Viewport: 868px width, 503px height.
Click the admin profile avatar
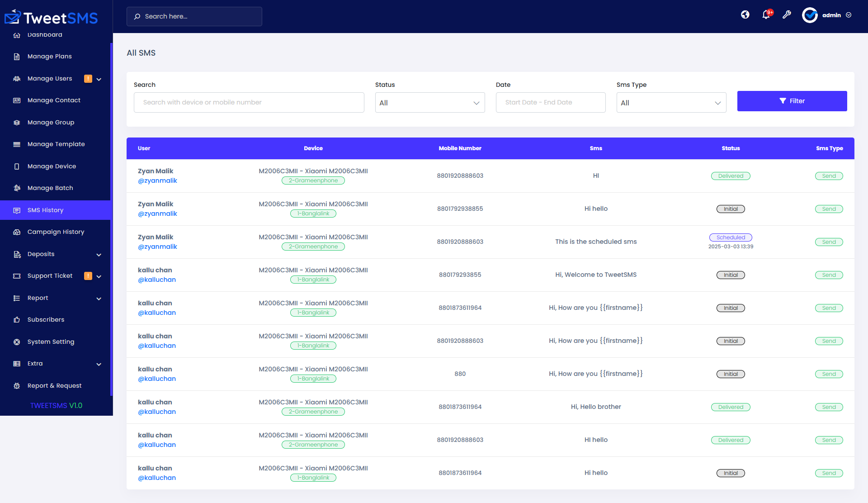tap(809, 15)
